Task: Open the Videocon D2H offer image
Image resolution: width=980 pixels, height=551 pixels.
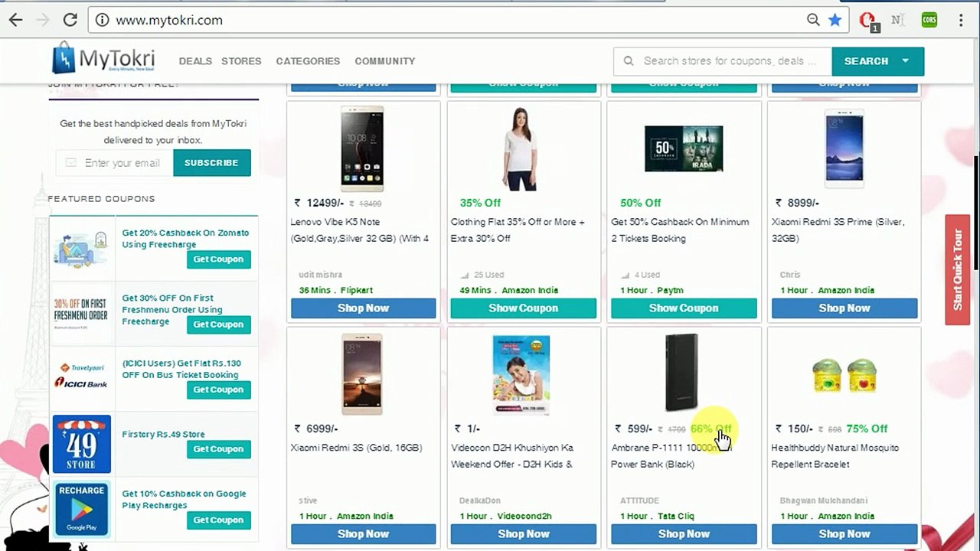Action: point(521,374)
